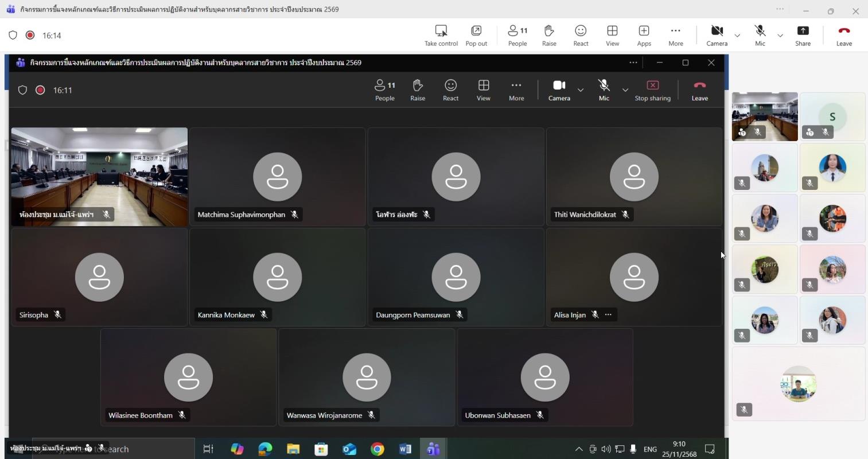Toggle the Camera on in top toolbar
Screen dimensions: 868x459
717,35
